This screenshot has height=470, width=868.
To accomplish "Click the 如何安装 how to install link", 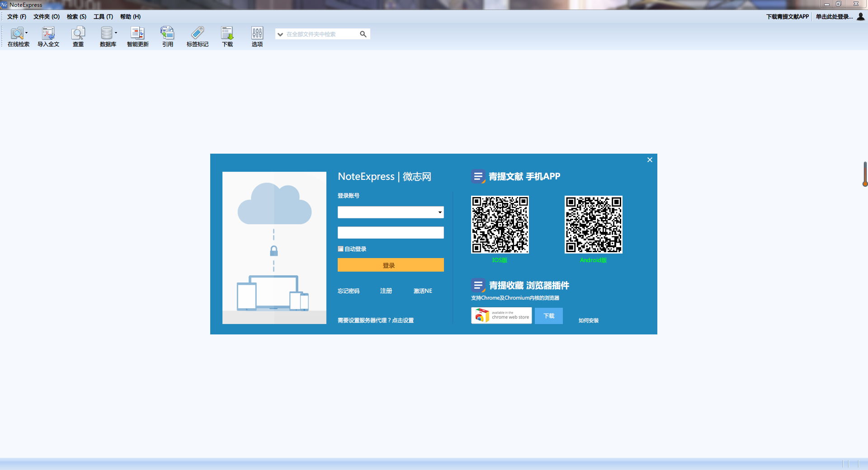I will pos(589,320).
